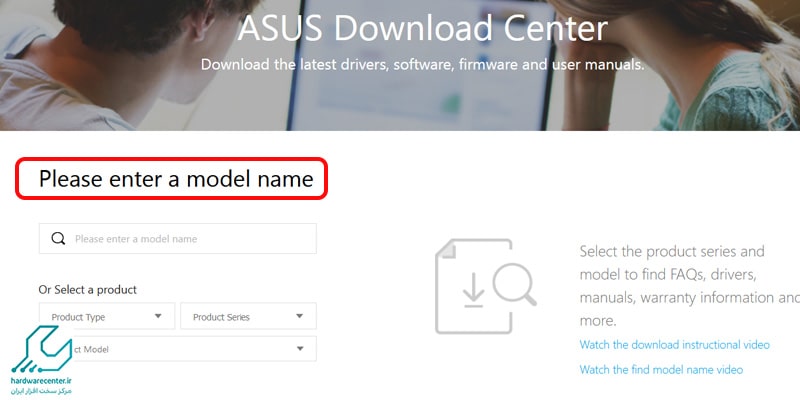This screenshot has width=800, height=400.
Task: Open 'Watch the download instructional video' link
Action: pos(674,345)
